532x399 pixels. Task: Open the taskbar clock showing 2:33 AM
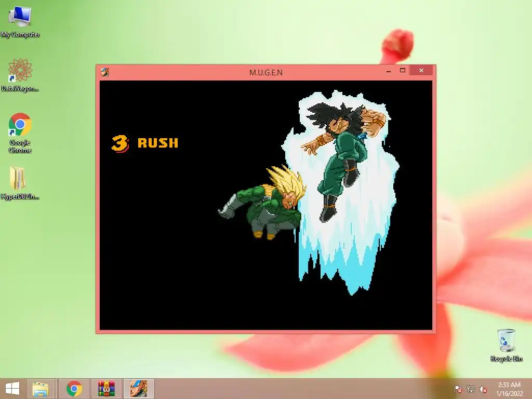pyautogui.click(x=509, y=389)
